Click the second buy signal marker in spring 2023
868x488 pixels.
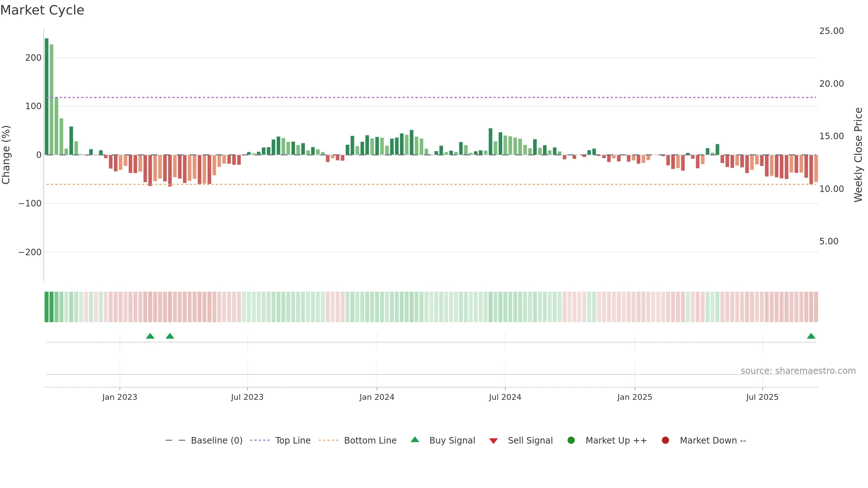(x=170, y=336)
